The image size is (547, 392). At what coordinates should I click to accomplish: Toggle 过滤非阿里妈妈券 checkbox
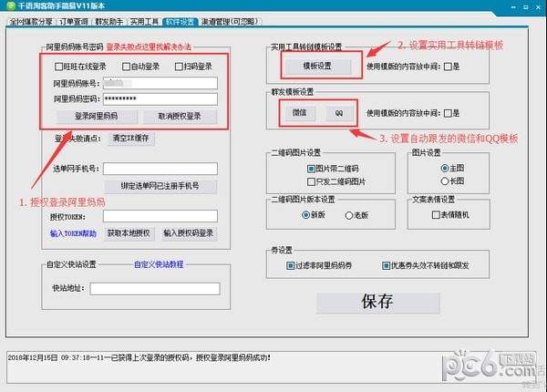(290, 265)
